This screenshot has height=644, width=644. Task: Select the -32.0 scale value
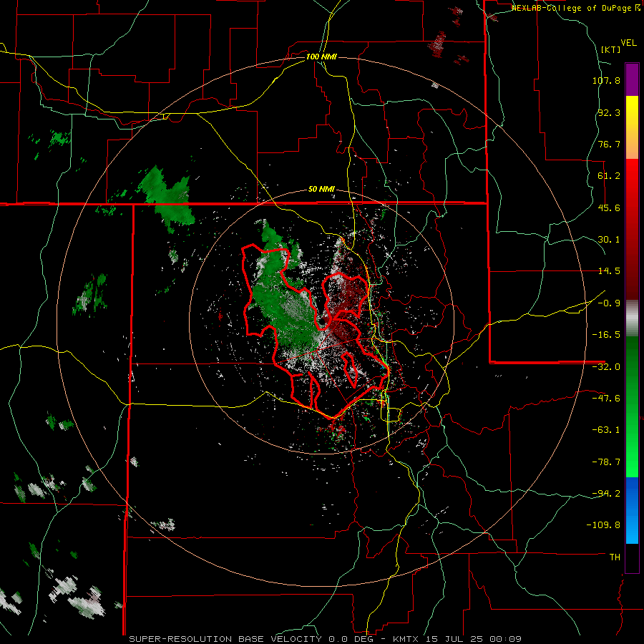coord(606,367)
